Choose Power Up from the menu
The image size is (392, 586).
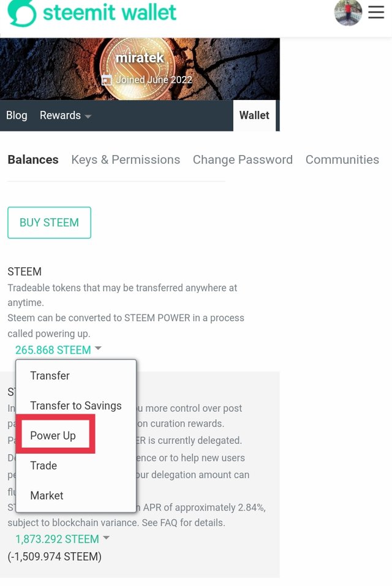53,436
